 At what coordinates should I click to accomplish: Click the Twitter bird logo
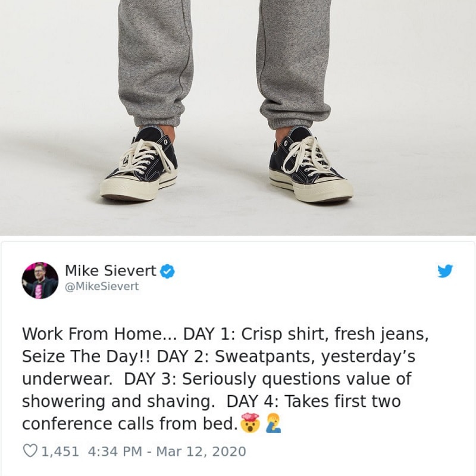(445, 271)
